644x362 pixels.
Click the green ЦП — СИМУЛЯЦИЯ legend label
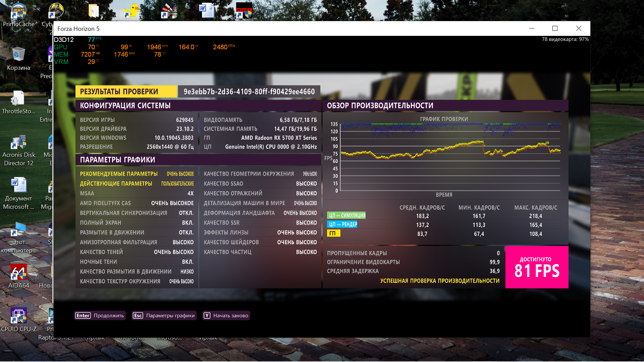[346, 216]
